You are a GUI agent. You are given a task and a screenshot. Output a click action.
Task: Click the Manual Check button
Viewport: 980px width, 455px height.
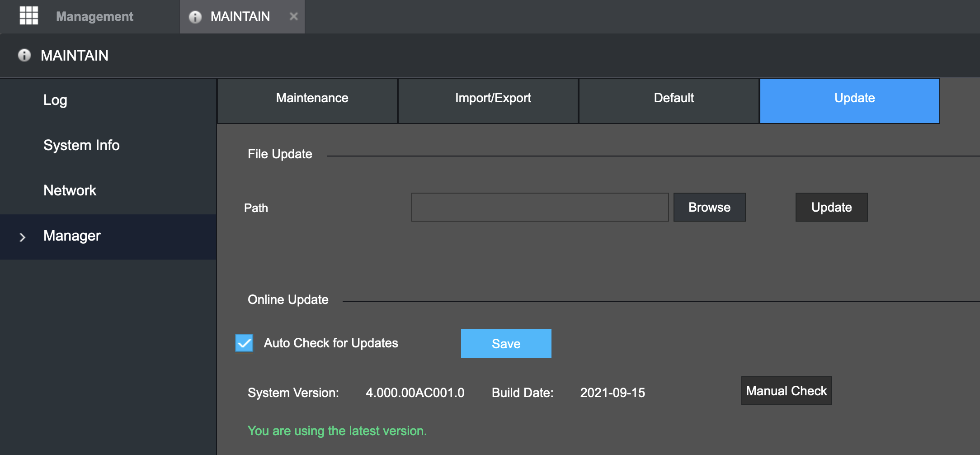pyautogui.click(x=786, y=391)
